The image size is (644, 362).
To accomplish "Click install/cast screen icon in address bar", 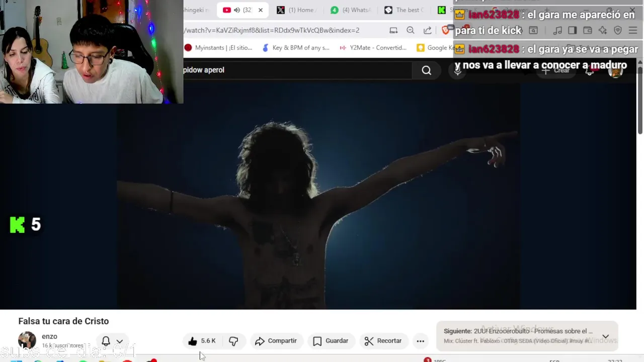I will (x=393, y=30).
